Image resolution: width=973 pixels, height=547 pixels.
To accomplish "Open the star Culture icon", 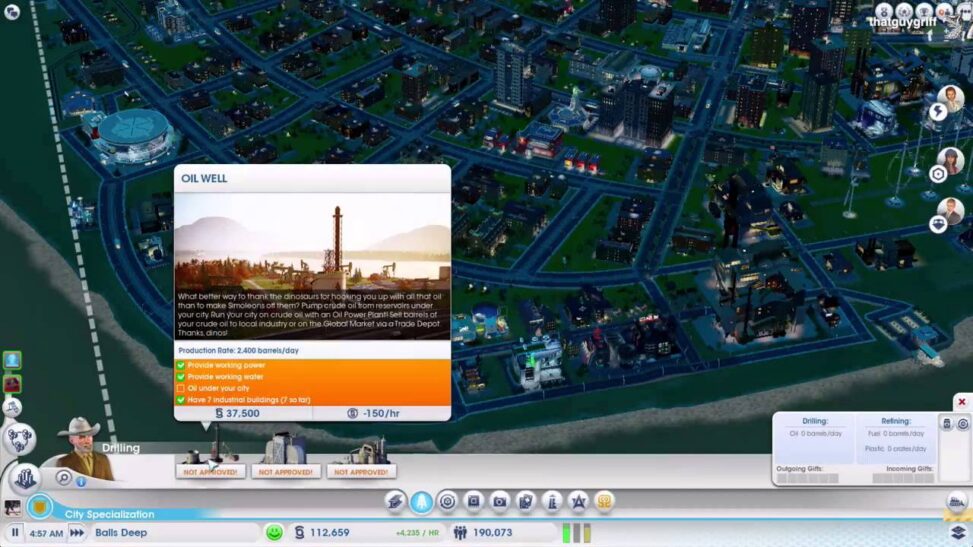I will (578, 501).
